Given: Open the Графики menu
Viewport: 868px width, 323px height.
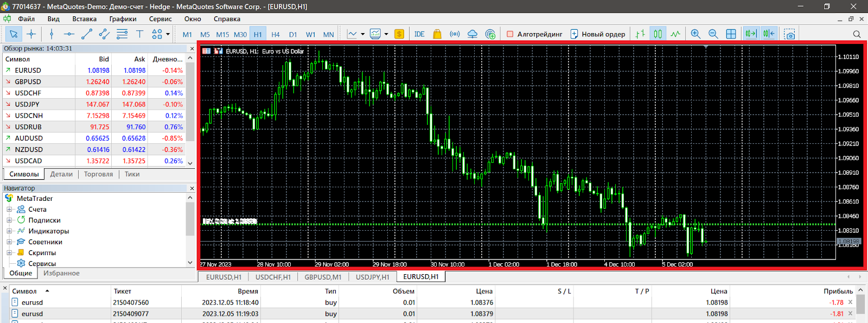Looking at the screenshot, I should 123,19.
